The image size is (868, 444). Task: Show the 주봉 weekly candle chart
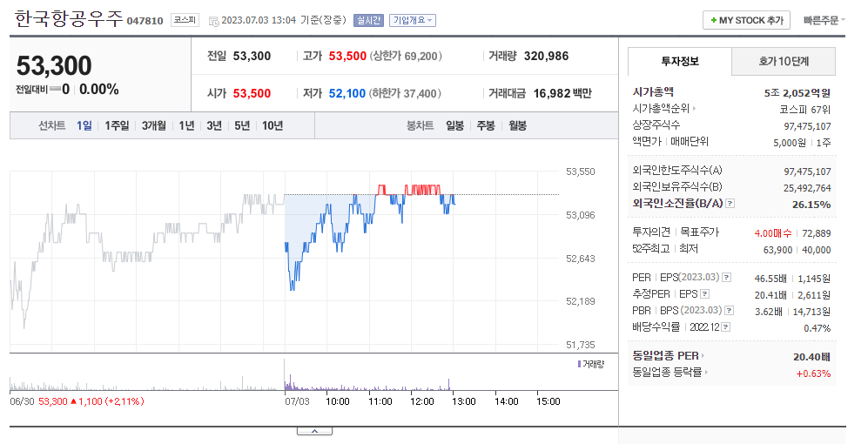(486, 125)
